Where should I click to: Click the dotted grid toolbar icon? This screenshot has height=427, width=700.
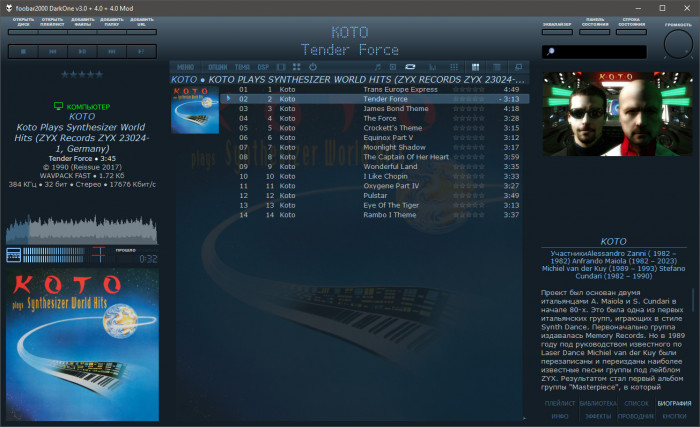454,67
